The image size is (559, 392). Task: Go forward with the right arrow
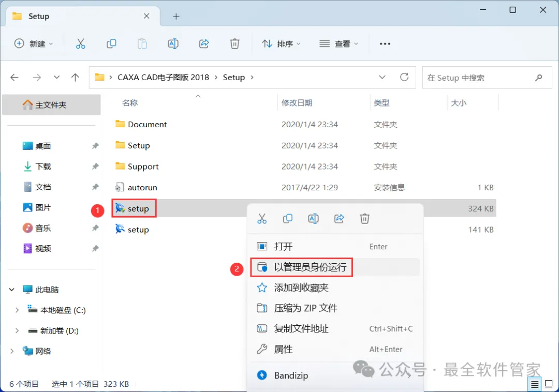[x=37, y=77]
